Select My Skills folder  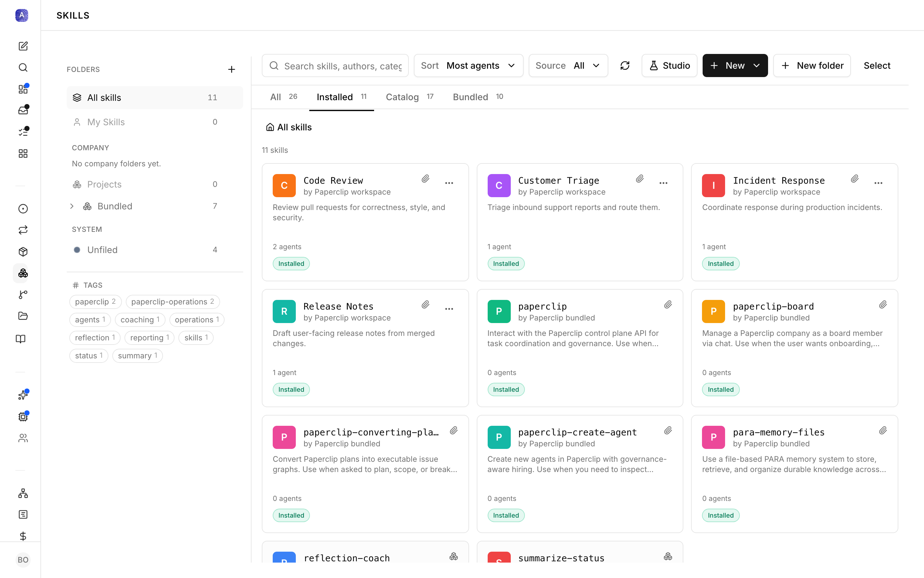point(155,122)
